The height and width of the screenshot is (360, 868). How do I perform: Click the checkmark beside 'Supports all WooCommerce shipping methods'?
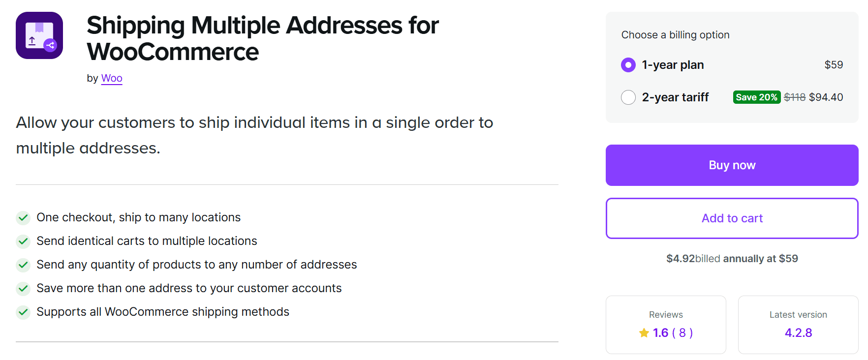23,312
